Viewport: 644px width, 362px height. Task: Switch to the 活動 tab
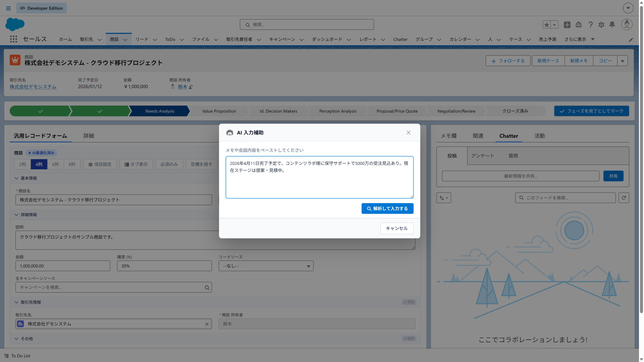click(539, 136)
